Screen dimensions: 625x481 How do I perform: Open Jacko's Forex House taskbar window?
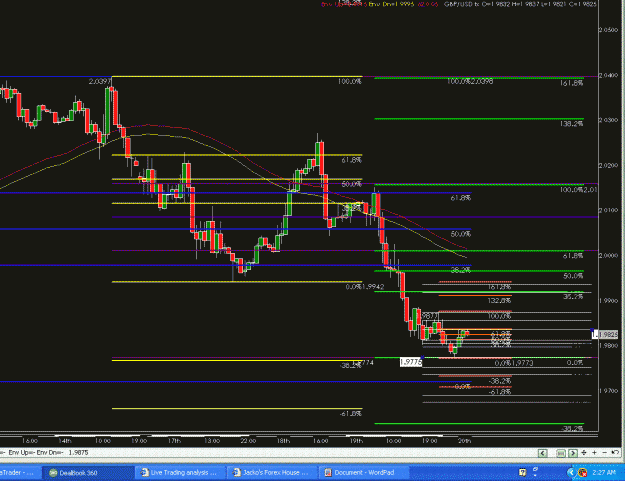coord(273,473)
